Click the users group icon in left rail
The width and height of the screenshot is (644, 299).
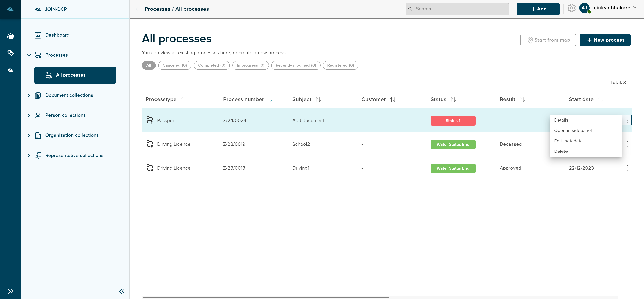point(10,36)
